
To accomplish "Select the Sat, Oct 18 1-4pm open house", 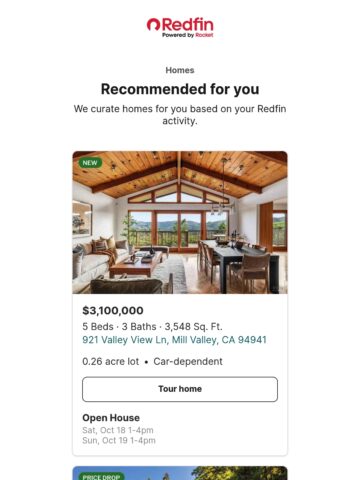I will tap(118, 430).
